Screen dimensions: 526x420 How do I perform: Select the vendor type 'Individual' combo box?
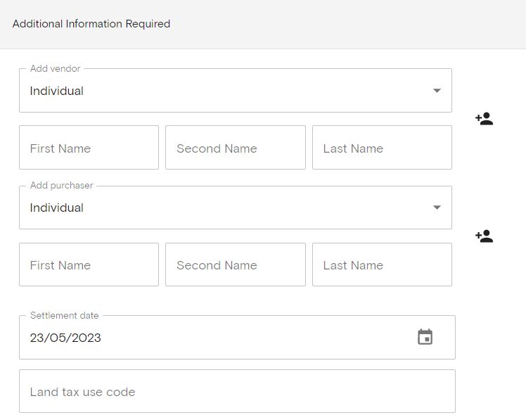(x=236, y=90)
